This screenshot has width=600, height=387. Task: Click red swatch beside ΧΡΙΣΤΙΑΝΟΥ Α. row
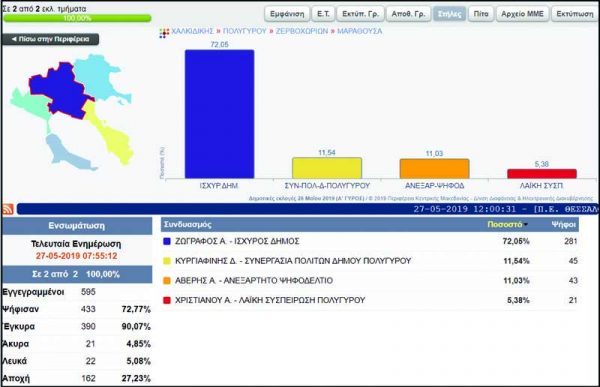coord(167,300)
